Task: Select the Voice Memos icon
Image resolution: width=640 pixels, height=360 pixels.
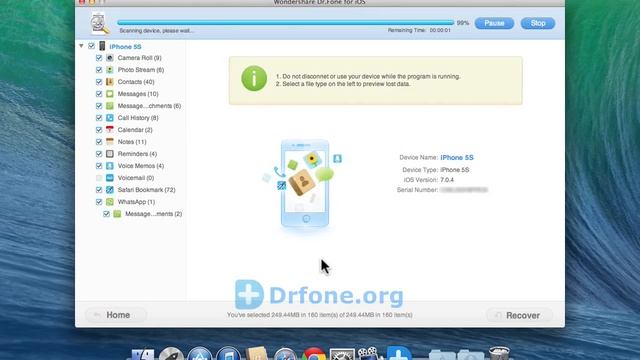Action: [x=110, y=166]
